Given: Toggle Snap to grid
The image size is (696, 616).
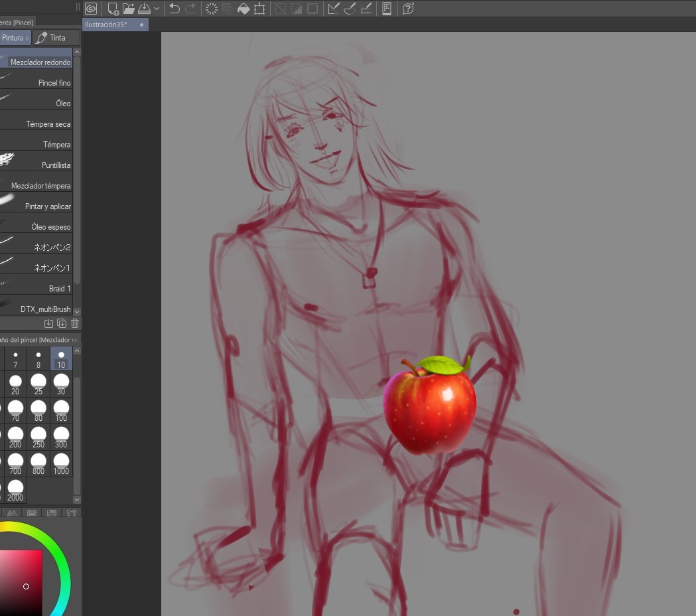Looking at the screenshot, I should (x=366, y=9).
